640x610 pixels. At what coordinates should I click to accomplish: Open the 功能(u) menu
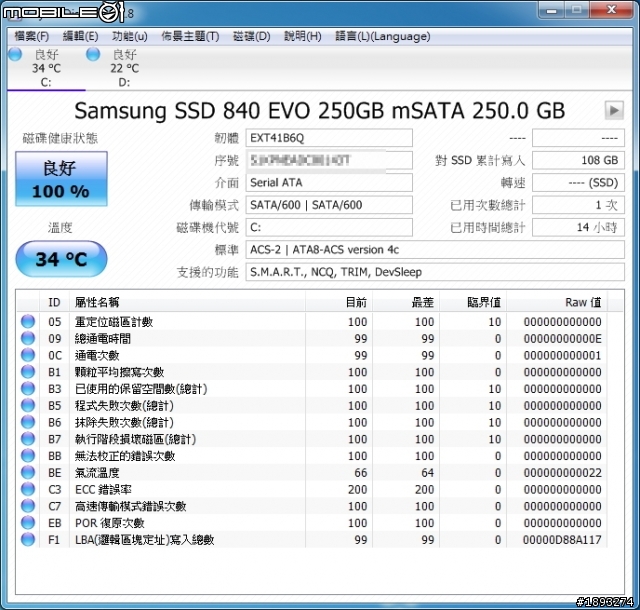129,36
